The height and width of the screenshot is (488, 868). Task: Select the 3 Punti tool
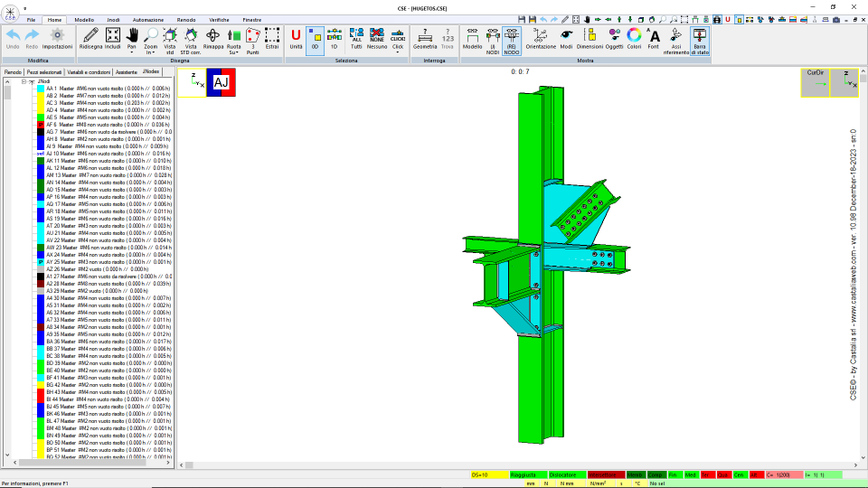pos(252,40)
